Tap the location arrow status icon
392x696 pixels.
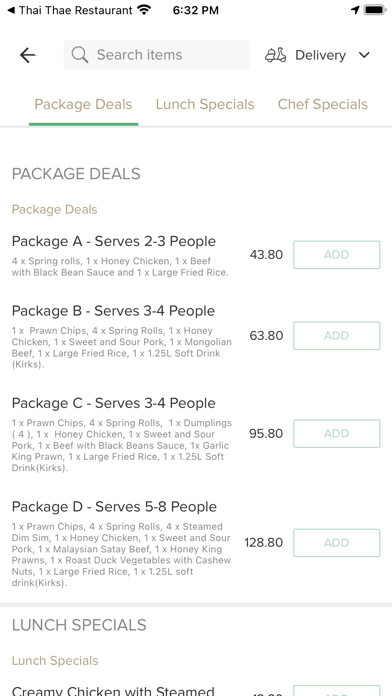[x=355, y=10]
